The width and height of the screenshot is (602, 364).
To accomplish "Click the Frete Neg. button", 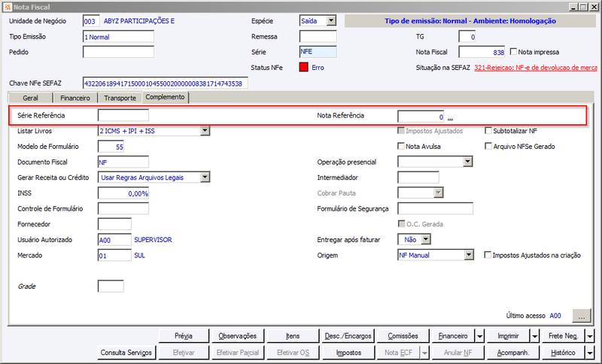I will [x=563, y=336].
